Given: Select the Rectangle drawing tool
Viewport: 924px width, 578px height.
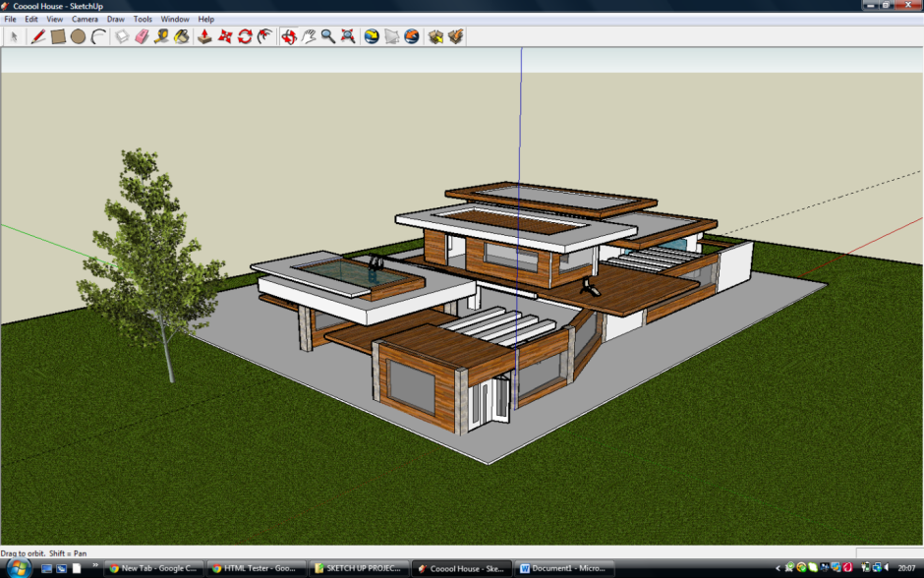Looking at the screenshot, I should tap(58, 36).
